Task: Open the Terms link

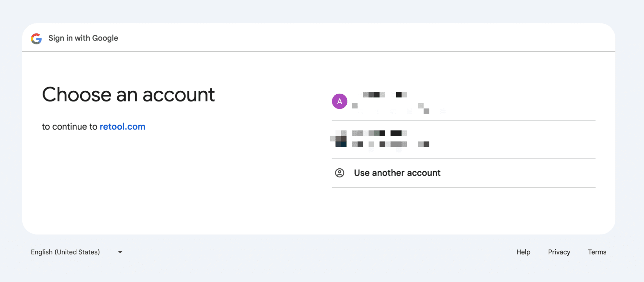Action: 597,252
